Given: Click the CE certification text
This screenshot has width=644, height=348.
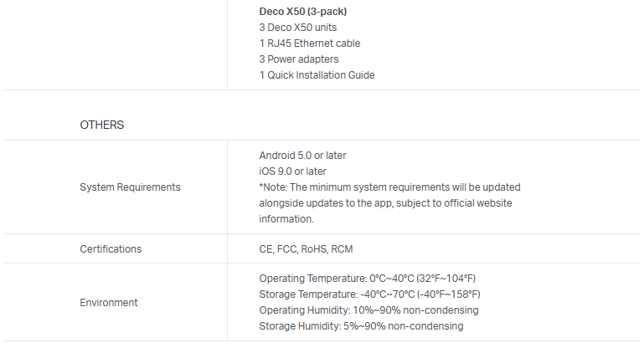Looking at the screenshot, I should click(266, 249).
